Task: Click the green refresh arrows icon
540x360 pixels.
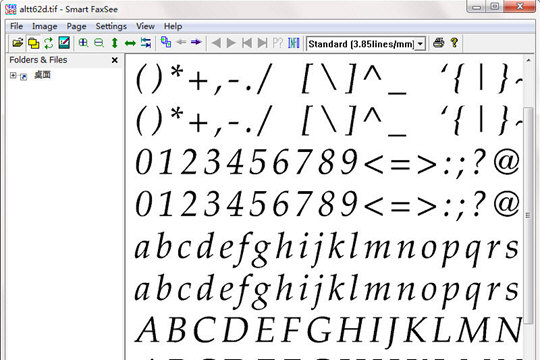Action: point(49,43)
